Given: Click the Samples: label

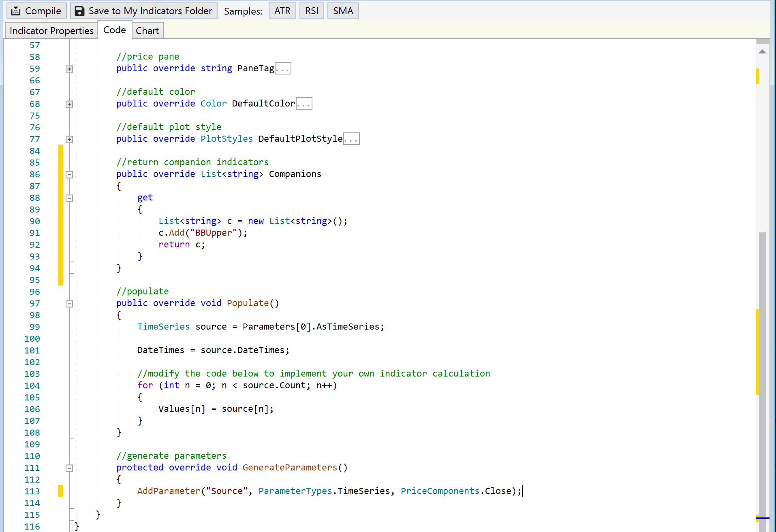Looking at the screenshot, I should (243, 11).
